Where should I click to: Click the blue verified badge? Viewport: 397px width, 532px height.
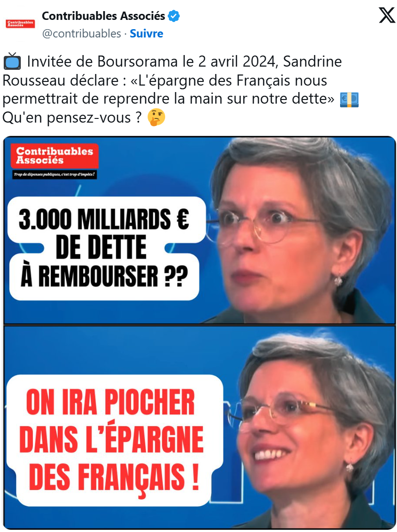click(x=174, y=16)
